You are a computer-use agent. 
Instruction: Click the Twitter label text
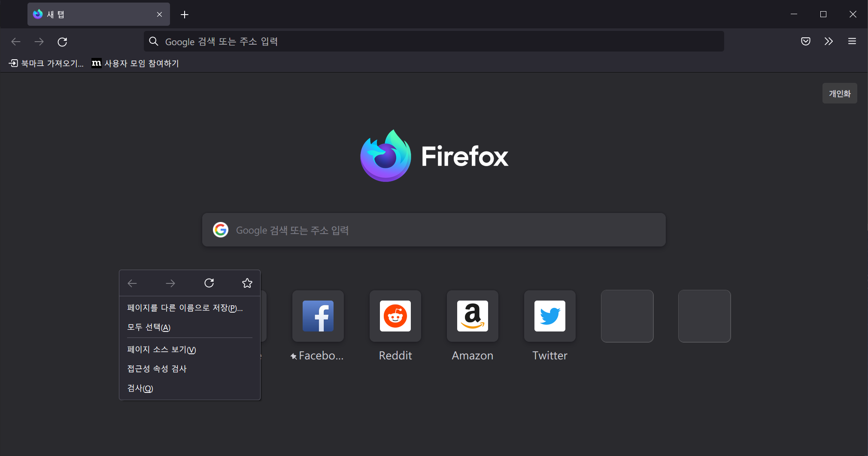pos(550,356)
